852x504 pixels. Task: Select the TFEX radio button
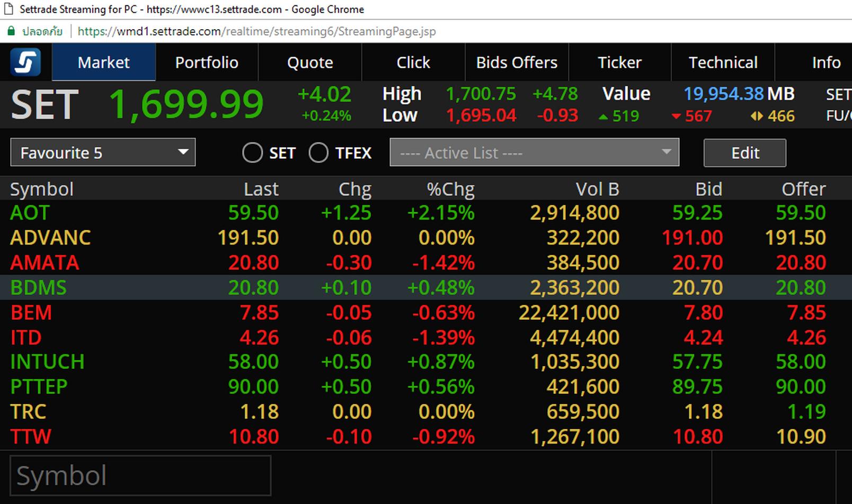pos(318,153)
